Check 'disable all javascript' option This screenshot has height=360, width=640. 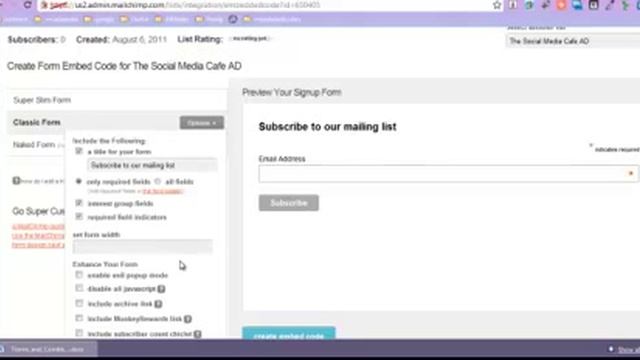(79, 288)
